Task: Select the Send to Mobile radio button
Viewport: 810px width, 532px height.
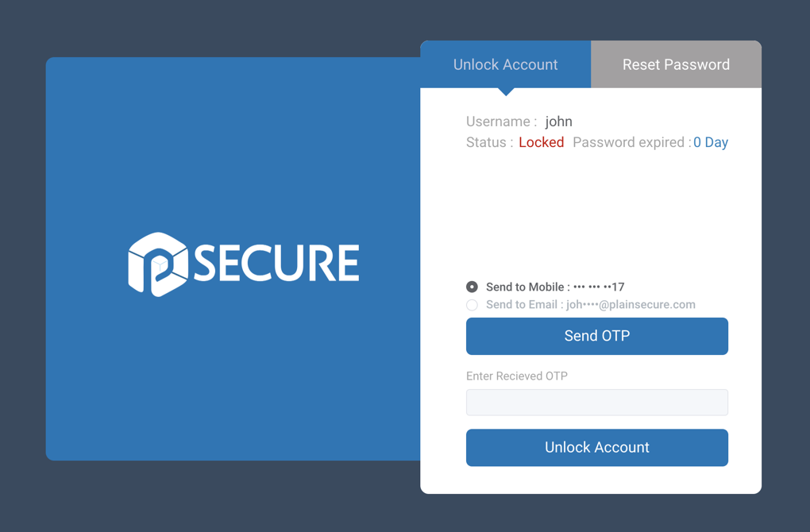Action: 472,287
